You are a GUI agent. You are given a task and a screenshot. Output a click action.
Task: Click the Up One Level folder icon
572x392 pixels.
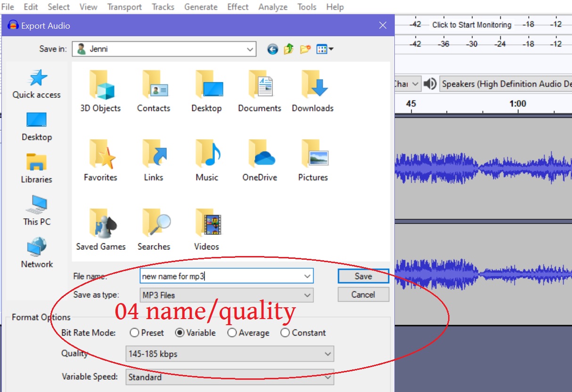click(289, 49)
